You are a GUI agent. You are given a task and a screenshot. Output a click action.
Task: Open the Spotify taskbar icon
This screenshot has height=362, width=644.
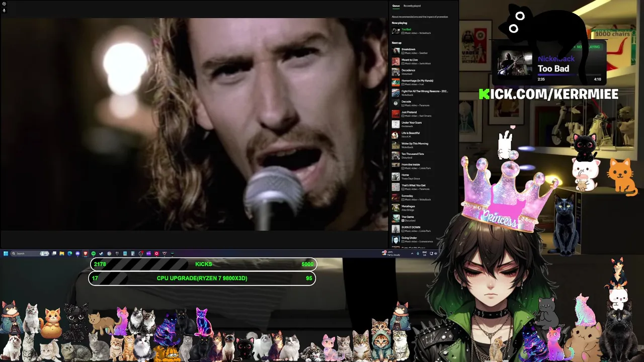coord(94,253)
